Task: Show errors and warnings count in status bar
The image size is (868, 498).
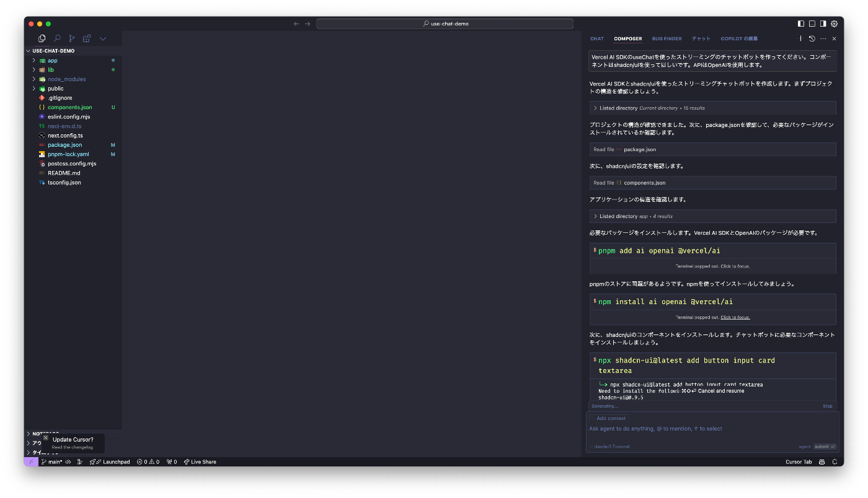Action: click(148, 462)
